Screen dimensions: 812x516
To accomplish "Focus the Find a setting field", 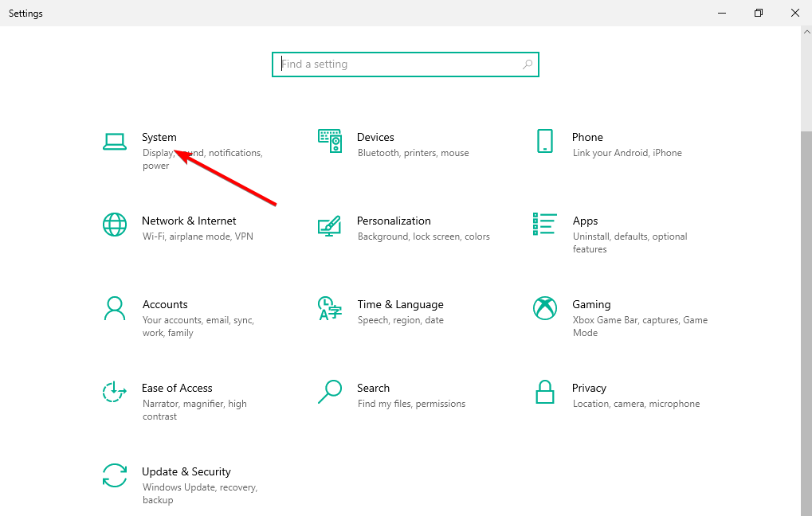I will pos(398,64).
